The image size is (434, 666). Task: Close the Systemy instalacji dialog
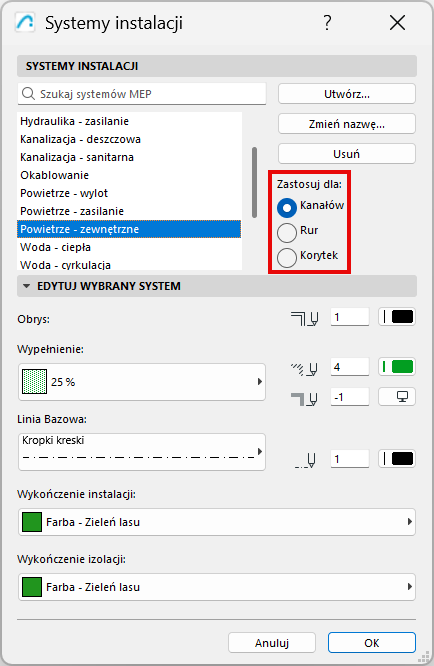397,23
